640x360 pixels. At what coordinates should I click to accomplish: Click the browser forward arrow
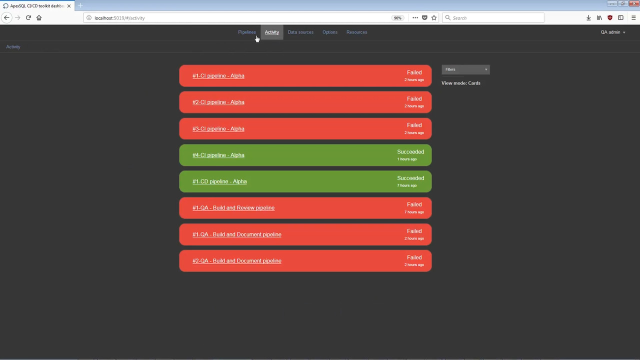pos(18,18)
